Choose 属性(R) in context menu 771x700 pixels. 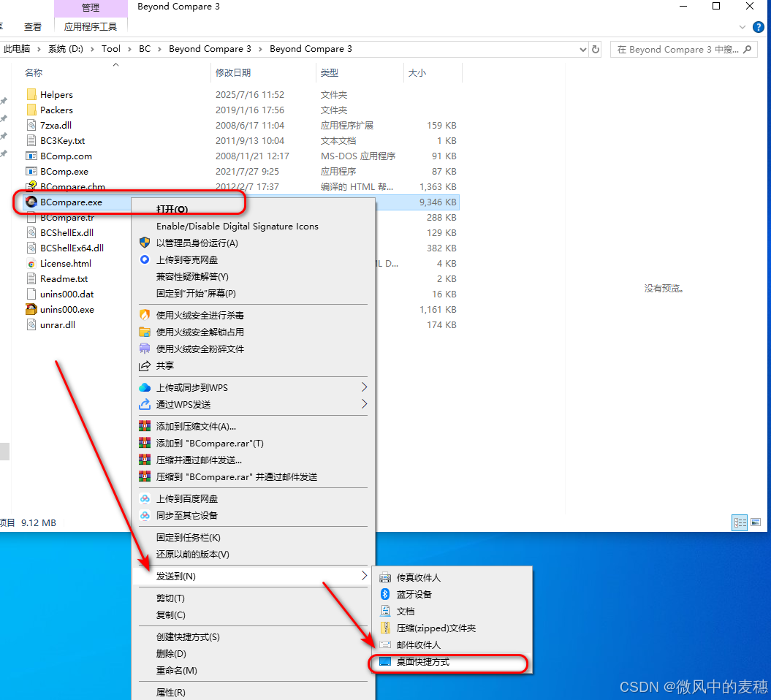(254, 692)
